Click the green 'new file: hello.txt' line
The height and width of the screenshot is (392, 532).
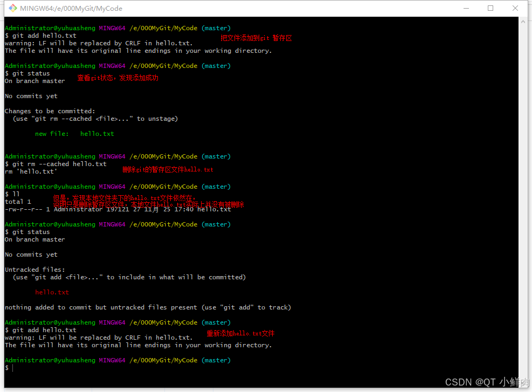[74, 134]
